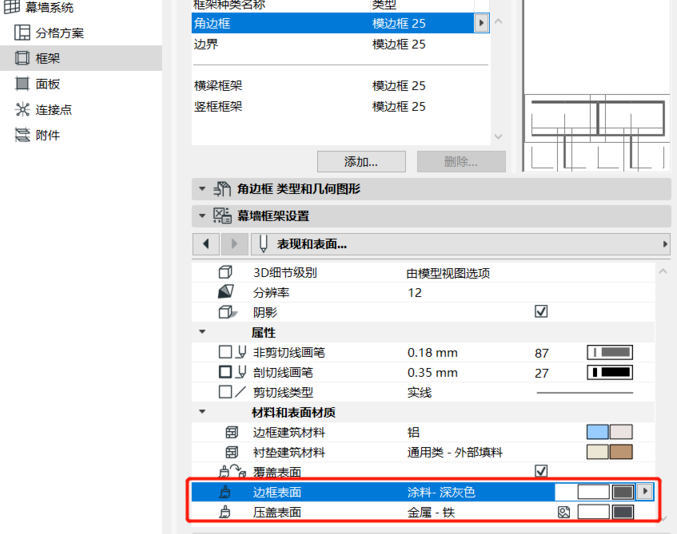Screen dimensions: 677x534
Task: Click the 边框表面 paint brush icon
Action: tap(225, 492)
